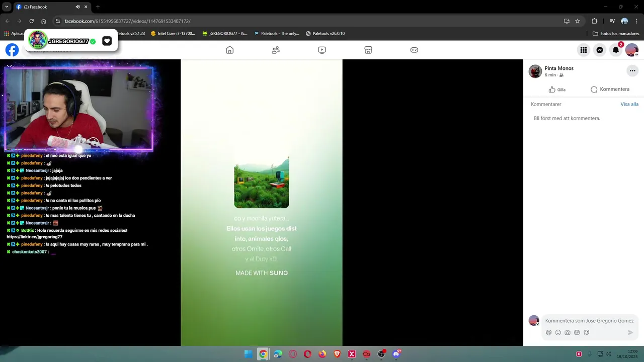This screenshot has width=644, height=362.
Task: Open the media control icon in toolbar
Action: [612, 21]
